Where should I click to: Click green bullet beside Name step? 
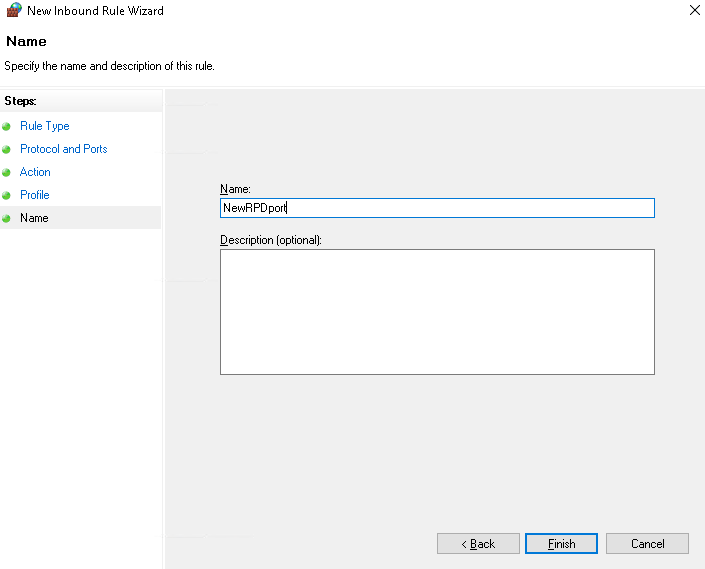click(7, 218)
